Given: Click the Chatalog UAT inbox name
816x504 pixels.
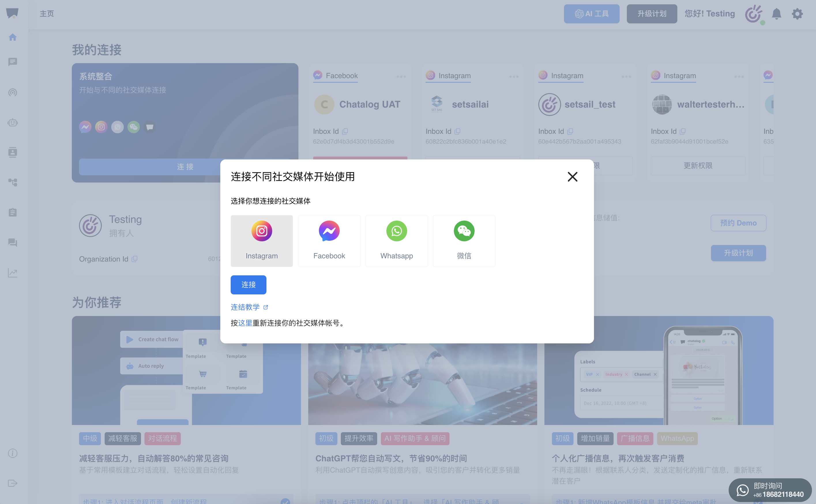Looking at the screenshot, I should tap(370, 104).
